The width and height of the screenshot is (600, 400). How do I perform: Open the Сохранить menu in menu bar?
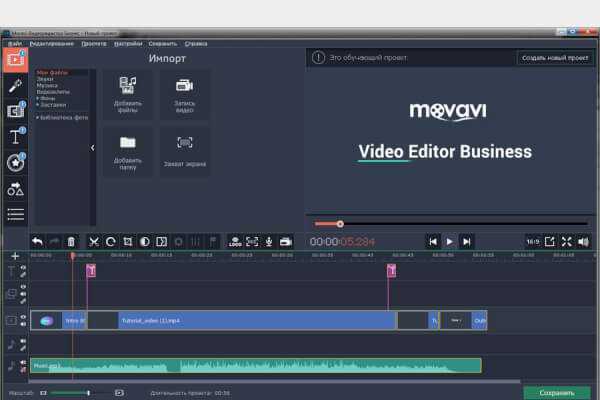pyautogui.click(x=163, y=44)
